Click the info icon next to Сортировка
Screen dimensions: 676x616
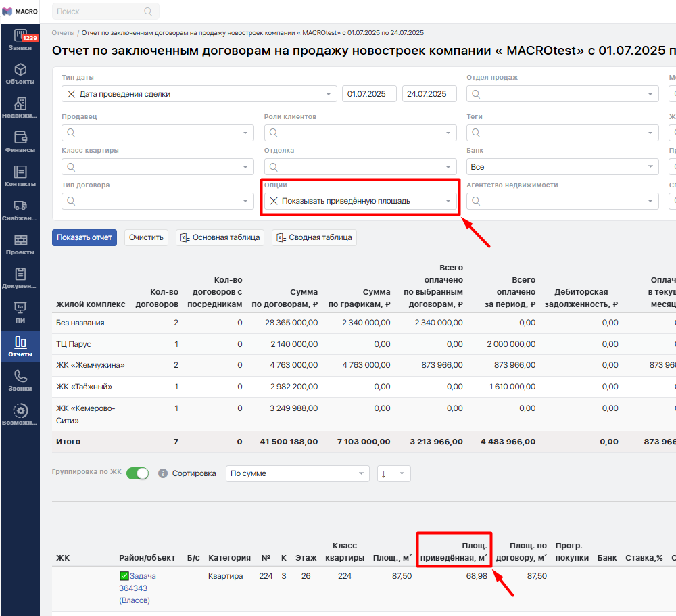(163, 473)
